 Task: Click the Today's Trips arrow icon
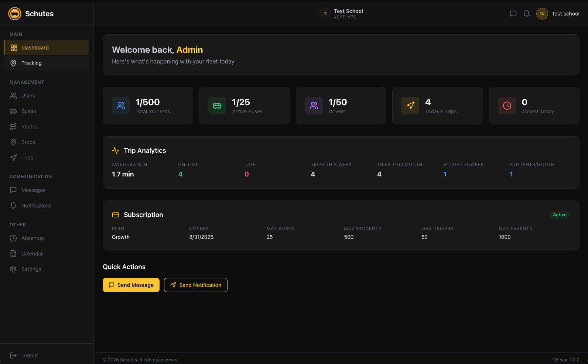coord(410,106)
